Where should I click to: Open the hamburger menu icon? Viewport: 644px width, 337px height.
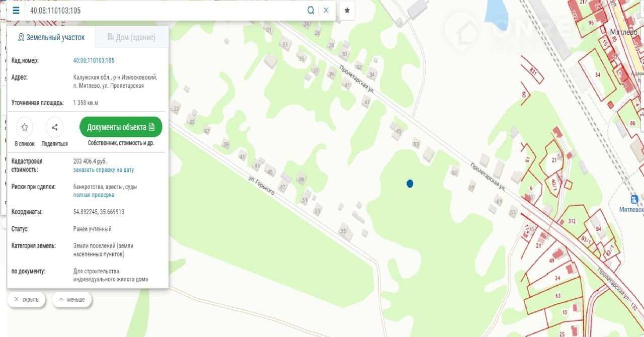click(x=16, y=11)
